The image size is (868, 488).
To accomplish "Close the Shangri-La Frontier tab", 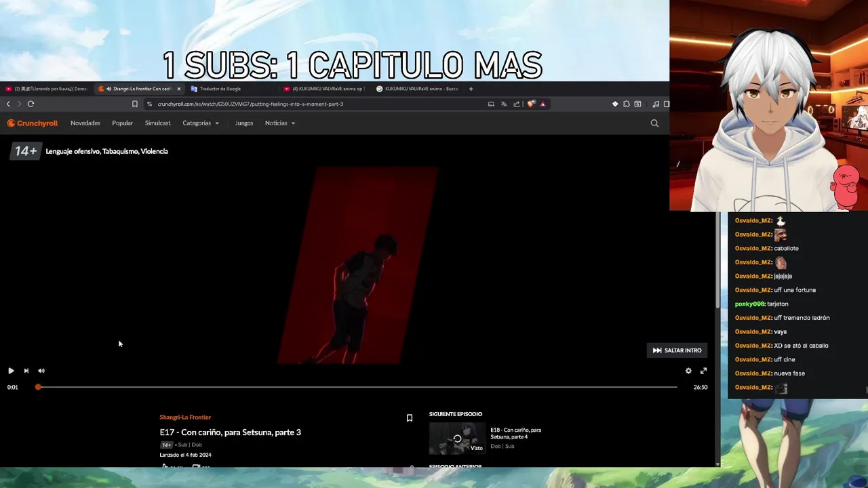I will 179,89.
